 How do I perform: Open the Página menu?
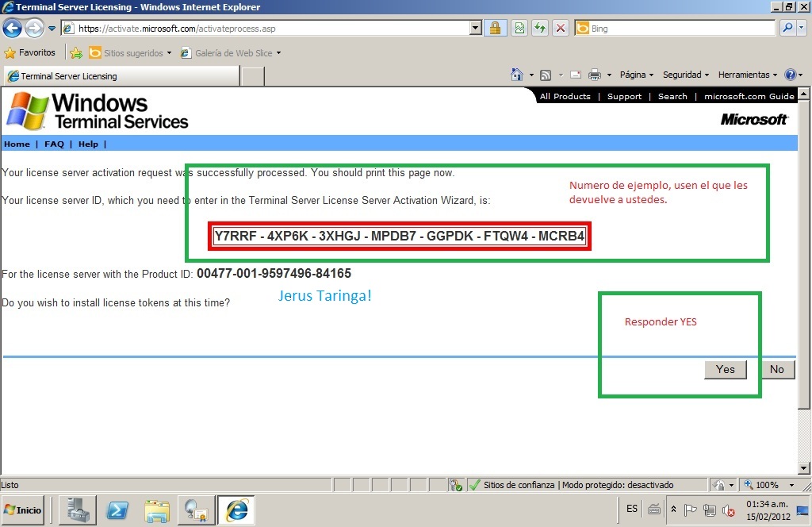tap(637, 75)
